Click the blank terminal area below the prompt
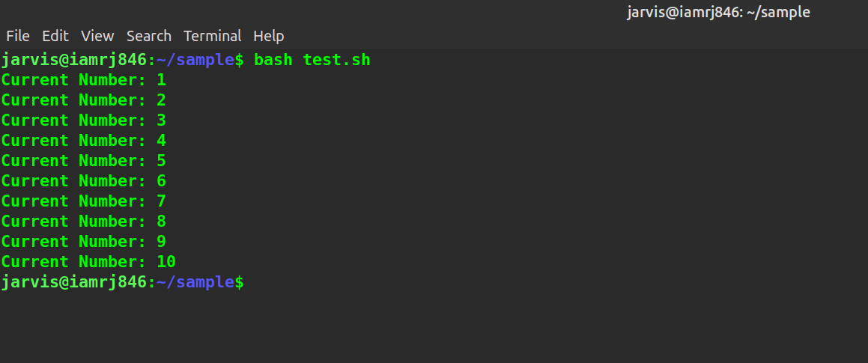The width and height of the screenshot is (868, 363). (x=434, y=326)
